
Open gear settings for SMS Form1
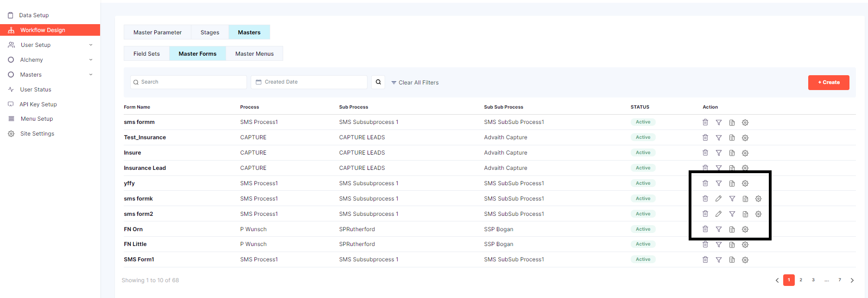pyautogui.click(x=745, y=260)
